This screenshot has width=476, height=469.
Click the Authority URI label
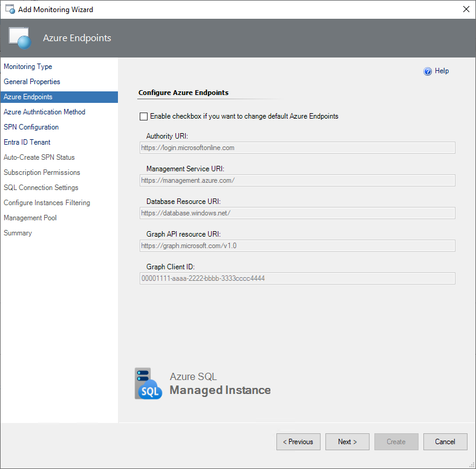(x=167, y=136)
